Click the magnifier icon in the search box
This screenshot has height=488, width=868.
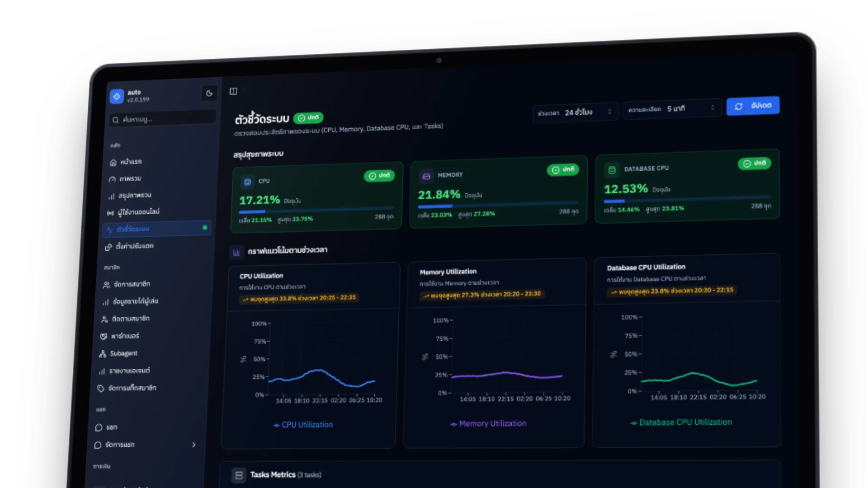coord(115,120)
